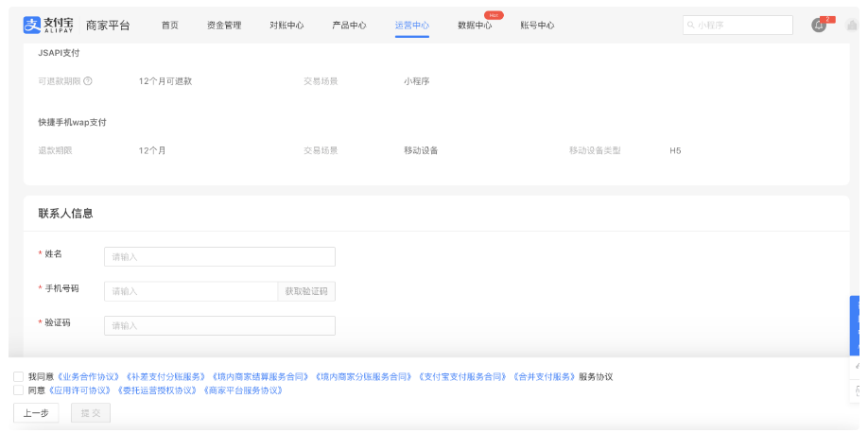Open the 产品中心 menu
868x433 pixels.
pyautogui.click(x=349, y=25)
